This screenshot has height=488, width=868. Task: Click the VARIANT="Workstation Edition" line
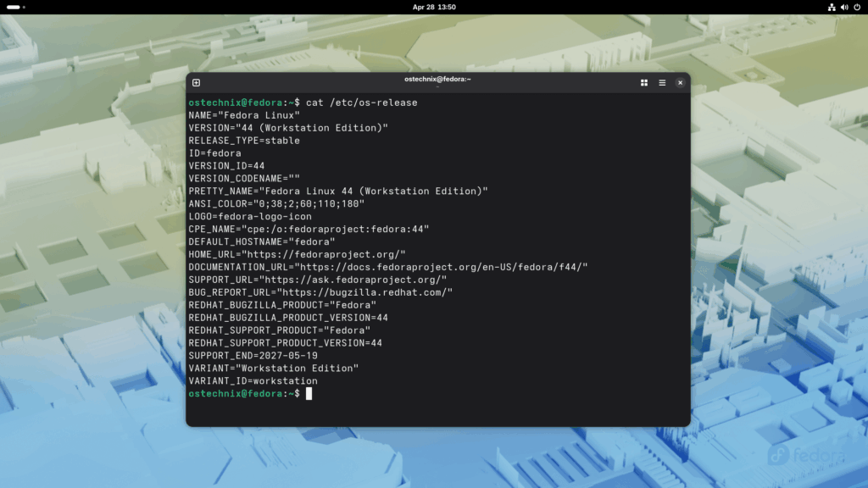[x=274, y=369]
